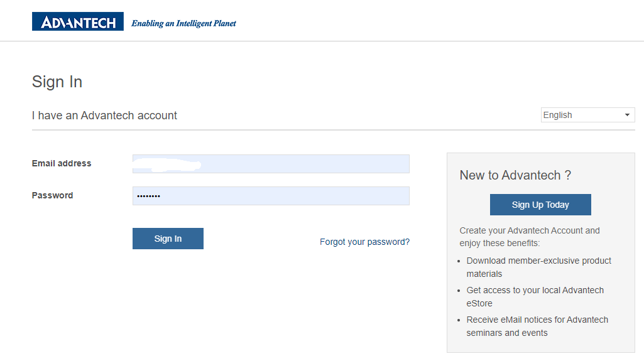Viewport: 644px width, 361px height.
Task: Click the language selector's dropdown arrow
Action: (x=627, y=115)
